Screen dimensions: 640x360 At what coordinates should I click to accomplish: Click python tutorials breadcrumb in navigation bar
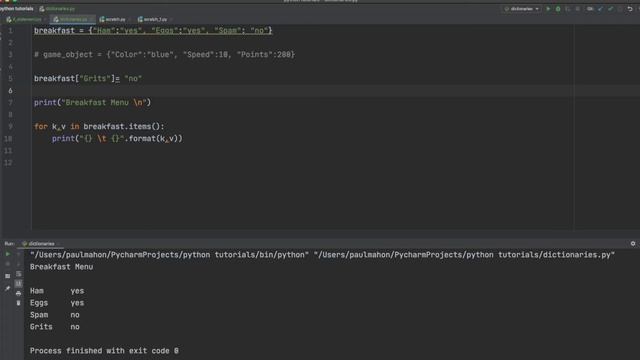coord(17,9)
